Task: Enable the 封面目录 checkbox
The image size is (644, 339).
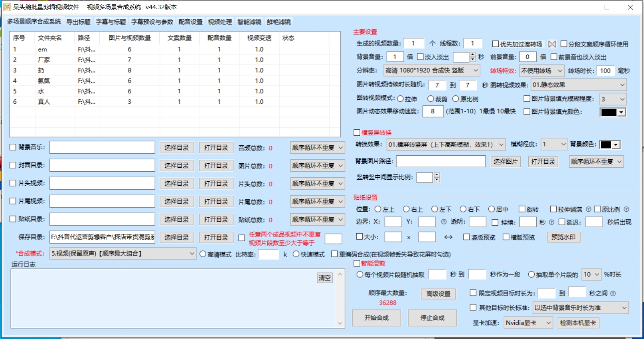Action: [13, 165]
